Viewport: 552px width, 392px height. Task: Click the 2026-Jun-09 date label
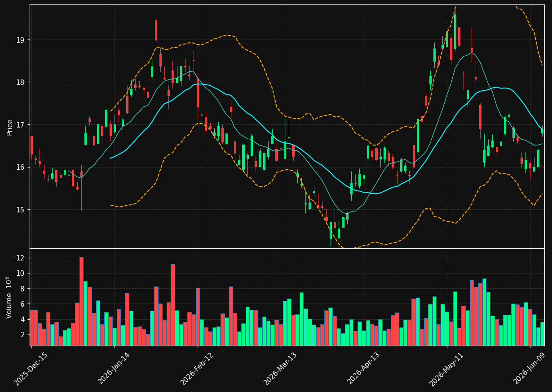click(x=529, y=369)
